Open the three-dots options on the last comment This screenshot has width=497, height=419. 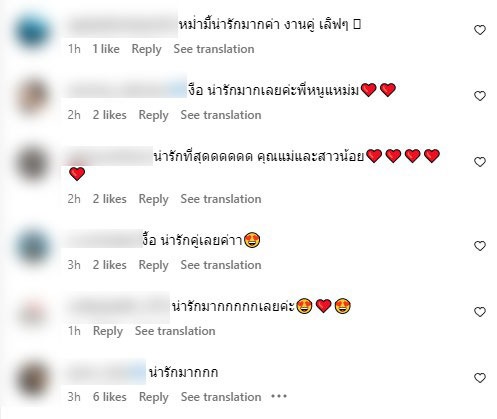point(279,396)
